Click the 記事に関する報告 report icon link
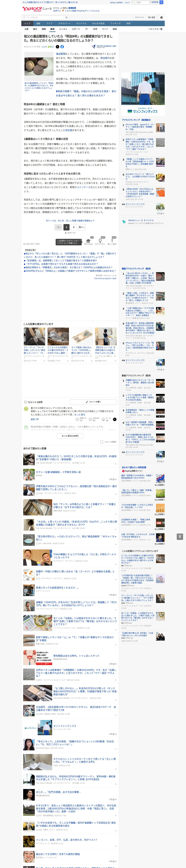This screenshot has width=186, height=868. click(x=31, y=244)
